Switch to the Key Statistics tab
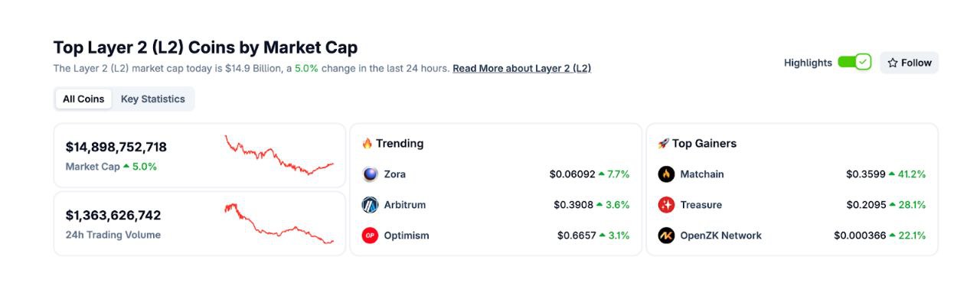Viewport: 980px width, 286px height. point(153,99)
